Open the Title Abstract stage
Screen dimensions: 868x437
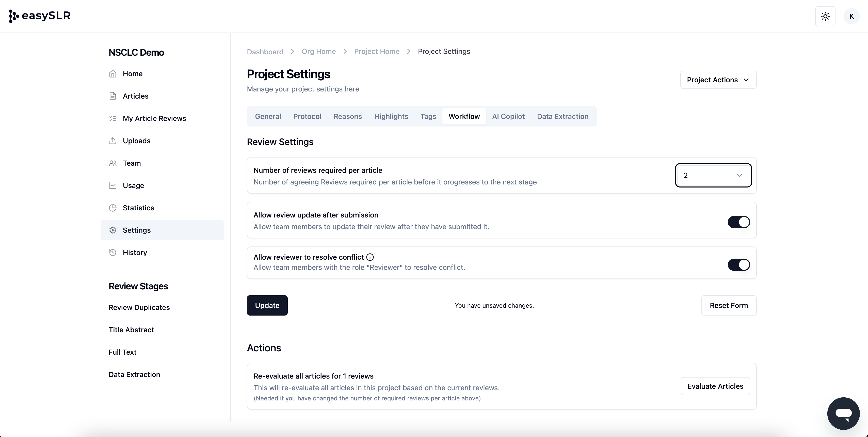click(x=131, y=330)
